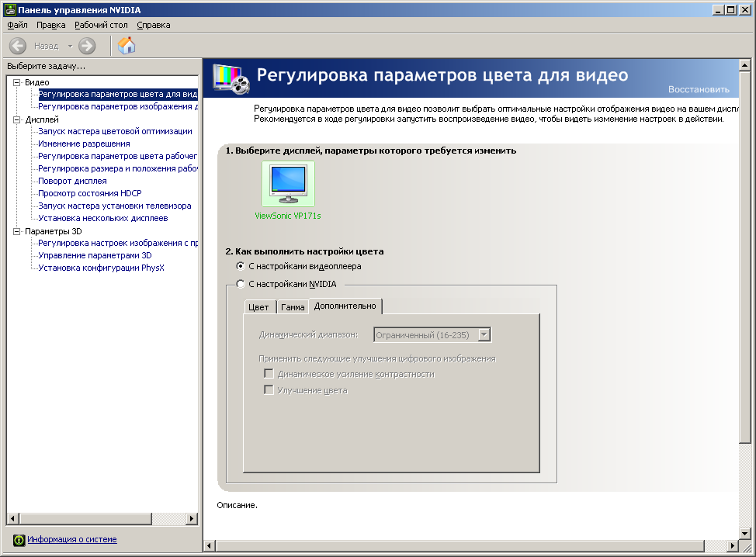Toggle the 'Улучшение цвета' checkbox
Viewport: 756px width, 557px height.
269,390
